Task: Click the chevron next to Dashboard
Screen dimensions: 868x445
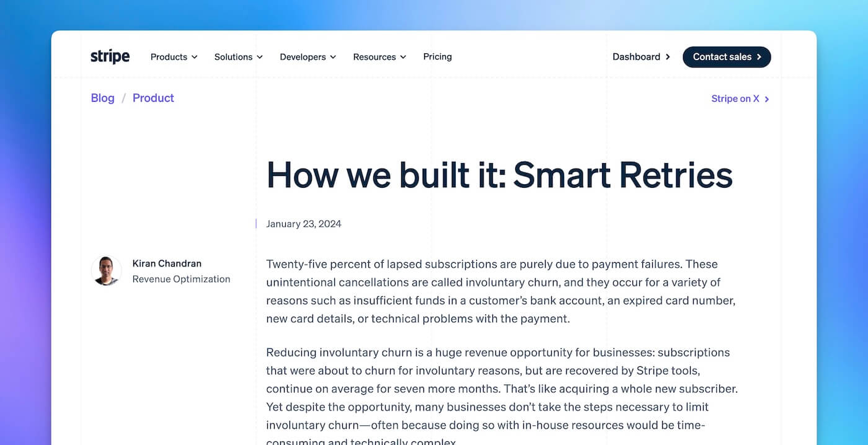Action: click(x=668, y=56)
